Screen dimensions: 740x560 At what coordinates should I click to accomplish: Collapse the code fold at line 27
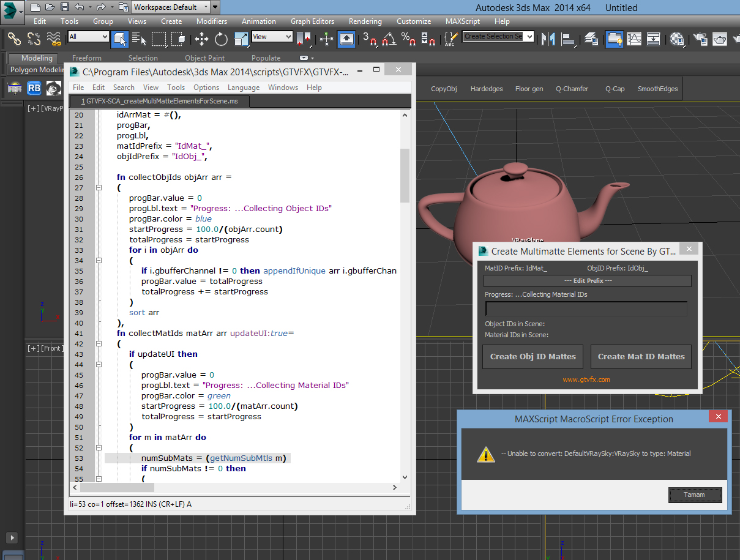[99, 188]
